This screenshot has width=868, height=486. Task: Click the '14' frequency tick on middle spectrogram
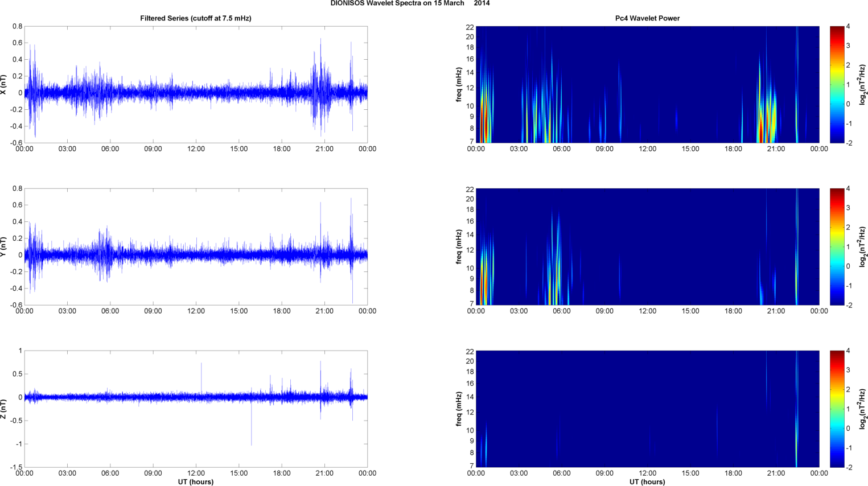470,235
